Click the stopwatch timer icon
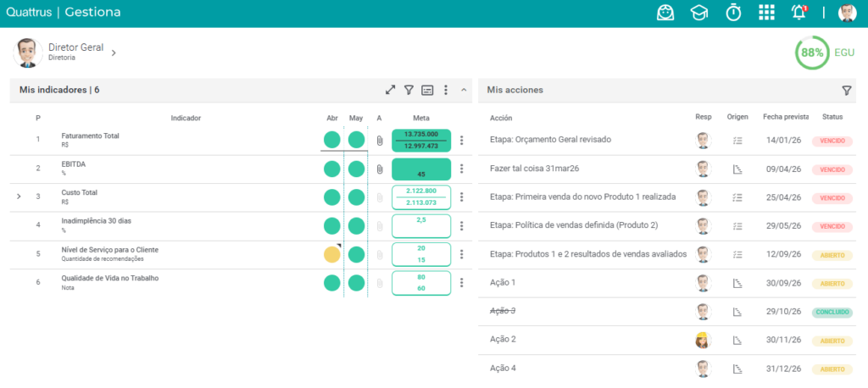The height and width of the screenshot is (388, 868). pos(733,12)
